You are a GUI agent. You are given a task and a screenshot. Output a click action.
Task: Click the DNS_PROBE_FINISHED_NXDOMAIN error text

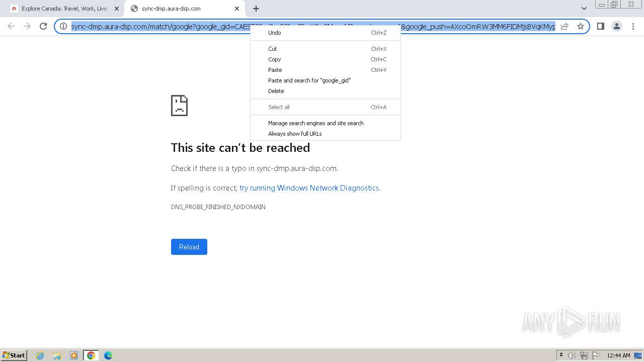[x=218, y=207]
